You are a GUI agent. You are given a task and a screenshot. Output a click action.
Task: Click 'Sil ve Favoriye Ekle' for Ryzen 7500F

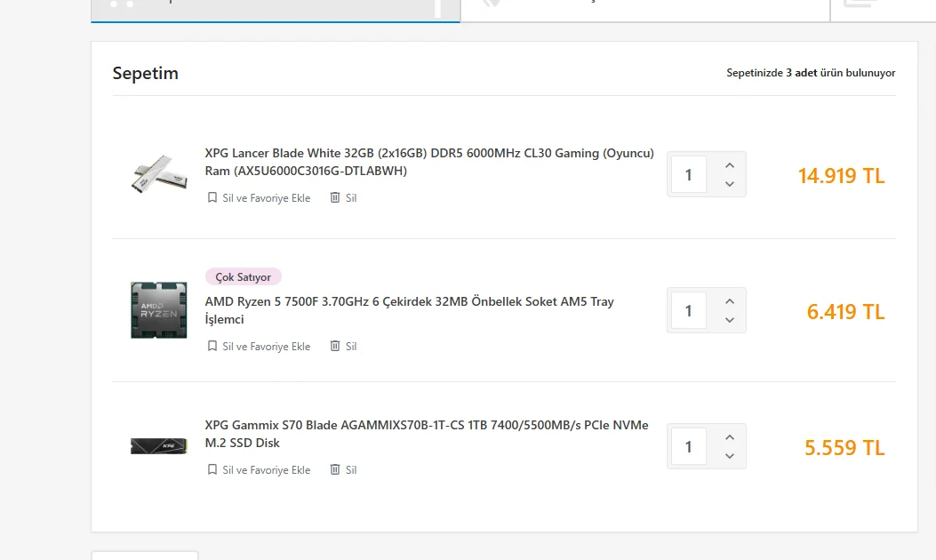(267, 347)
